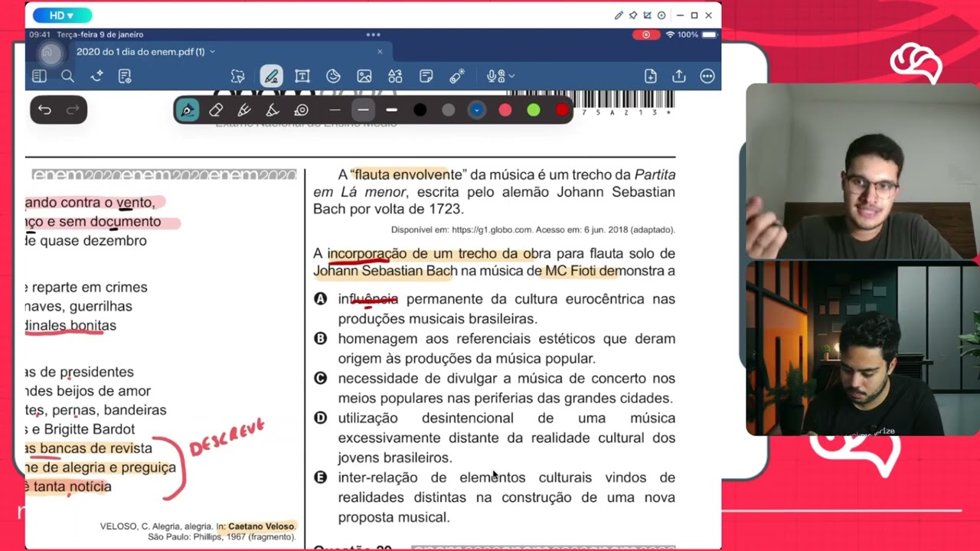Click the record circle icon in title bar
The height and width of the screenshot is (551, 980).
[x=661, y=15]
